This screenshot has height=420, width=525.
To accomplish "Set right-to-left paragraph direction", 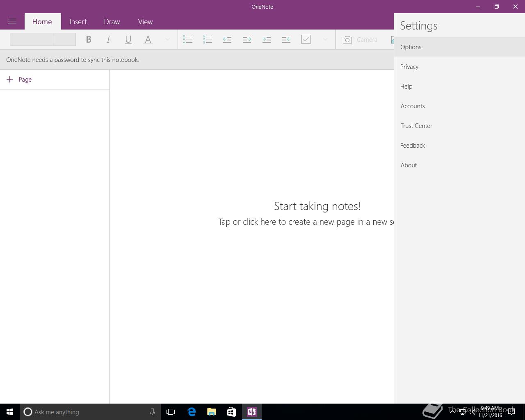I will pyautogui.click(x=286, y=39).
